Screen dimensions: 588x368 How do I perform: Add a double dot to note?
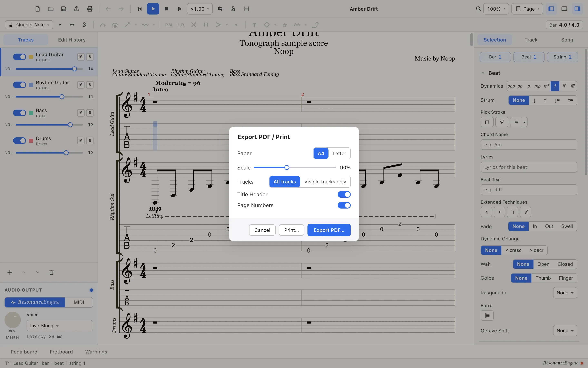[72, 25]
